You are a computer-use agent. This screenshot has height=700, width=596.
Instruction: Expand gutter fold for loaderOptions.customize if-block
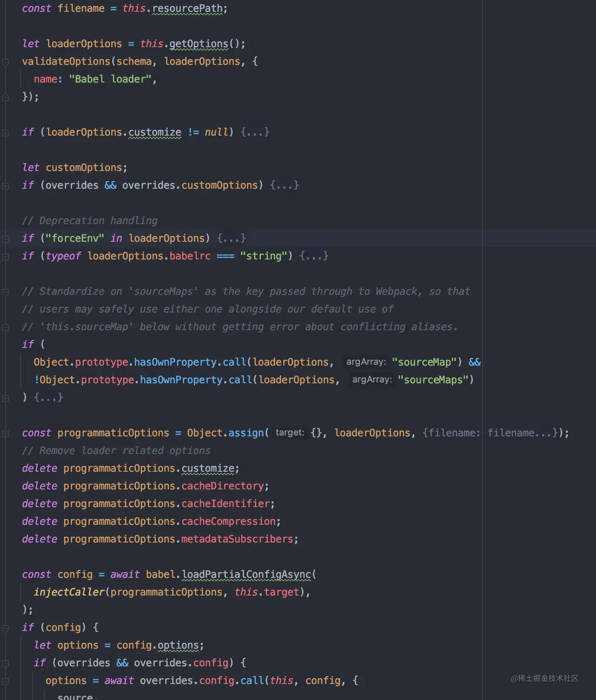pyautogui.click(x=5, y=133)
